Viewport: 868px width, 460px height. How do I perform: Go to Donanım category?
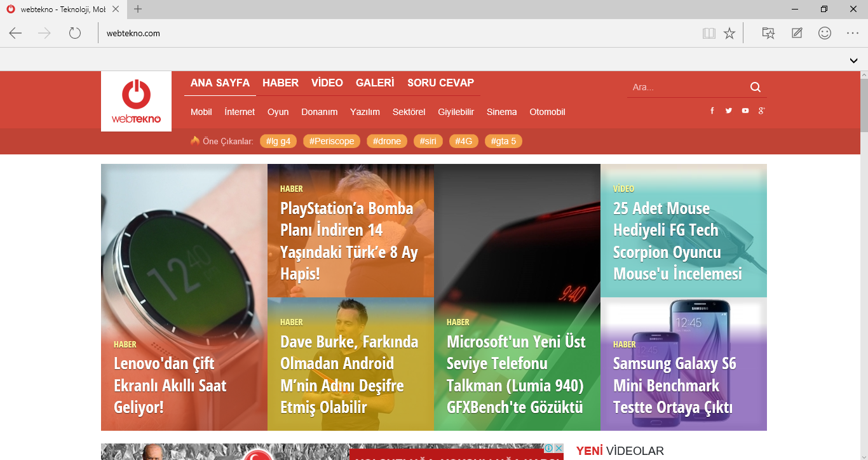(x=319, y=112)
